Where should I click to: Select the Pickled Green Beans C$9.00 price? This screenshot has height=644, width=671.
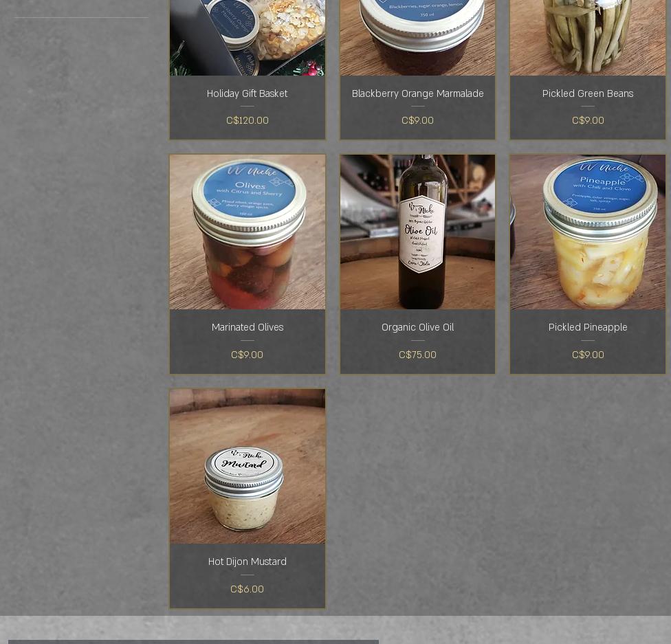[x=588, y=121]
